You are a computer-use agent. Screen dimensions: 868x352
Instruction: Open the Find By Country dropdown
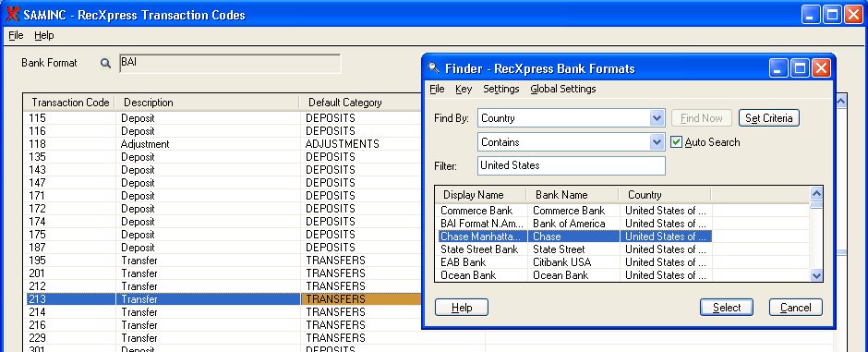pyautogui.click(x=657, y=118)
